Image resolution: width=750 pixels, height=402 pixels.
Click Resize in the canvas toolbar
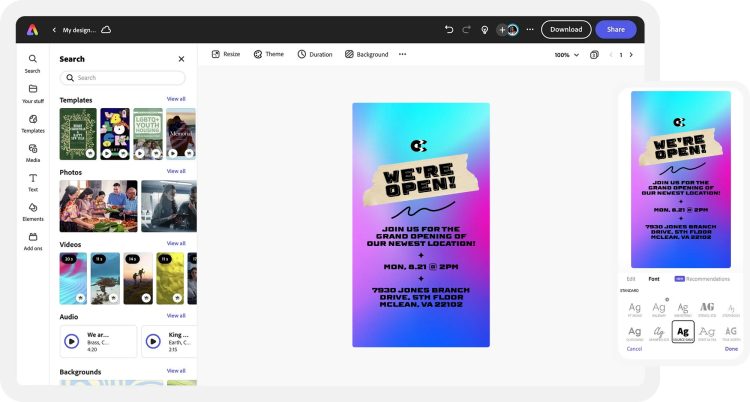pyautogui.click(x=226, y=54)
